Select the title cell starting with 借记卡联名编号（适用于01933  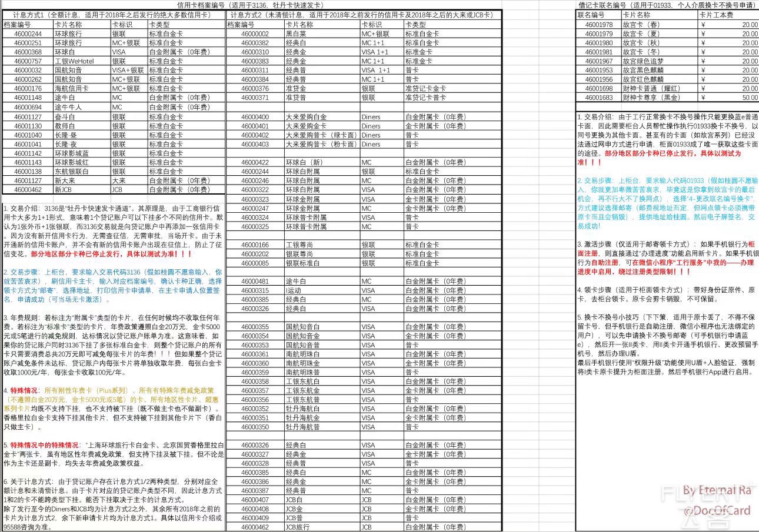[667, 5]
